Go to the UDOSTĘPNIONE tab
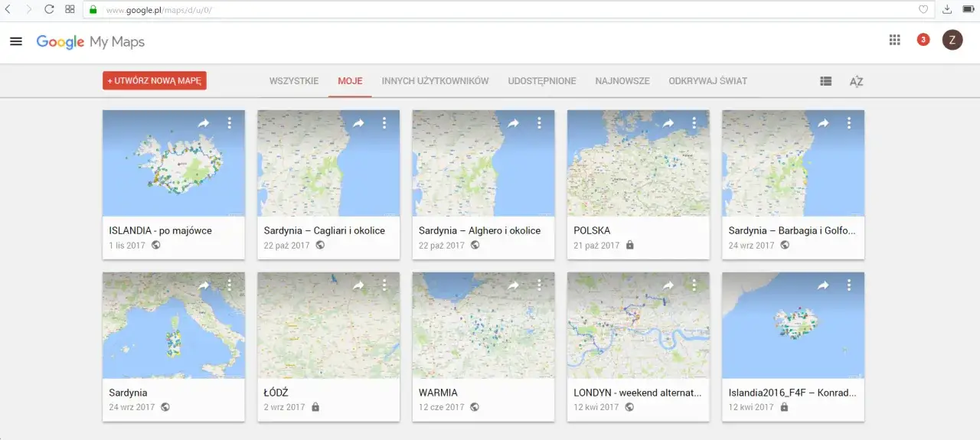Screen dimensions: 980x440 pos(542,81)
